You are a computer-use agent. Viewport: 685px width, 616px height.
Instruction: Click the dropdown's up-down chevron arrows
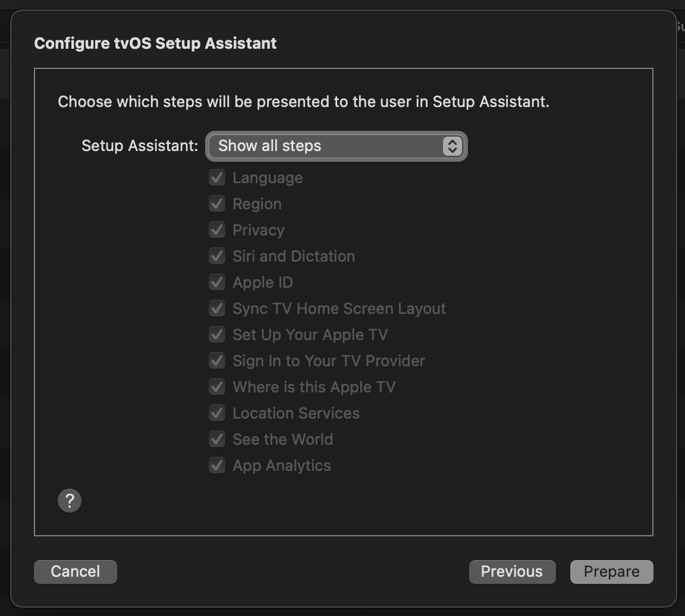pyautogui.click(x=453, y=146)
